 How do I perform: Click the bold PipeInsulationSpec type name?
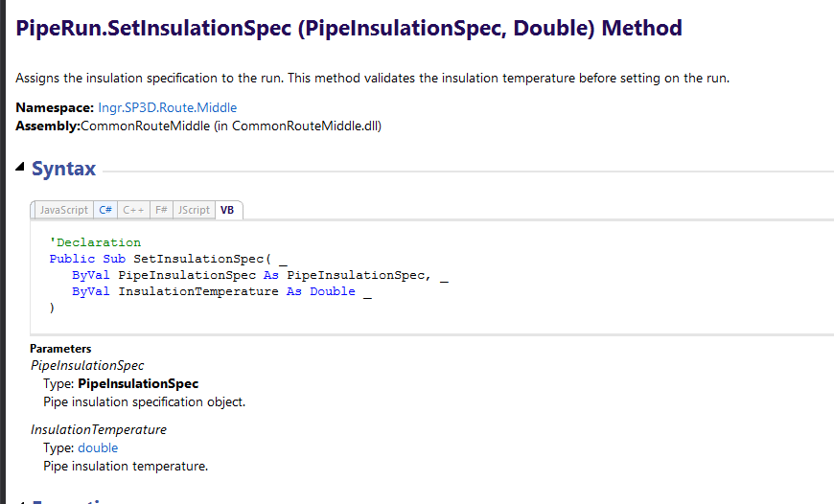click(138, 384)
